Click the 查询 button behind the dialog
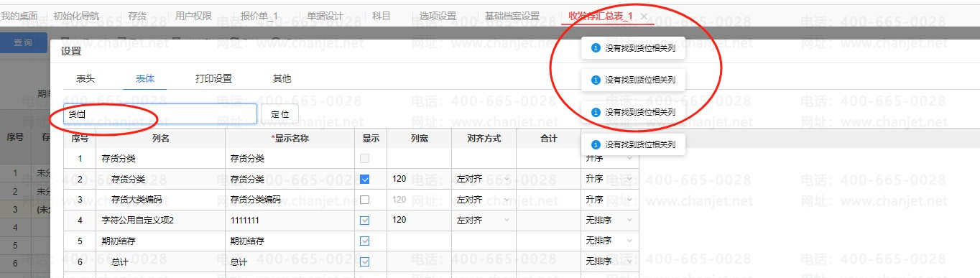Screen dimensions: 980x278 click(x=24, y=42)
